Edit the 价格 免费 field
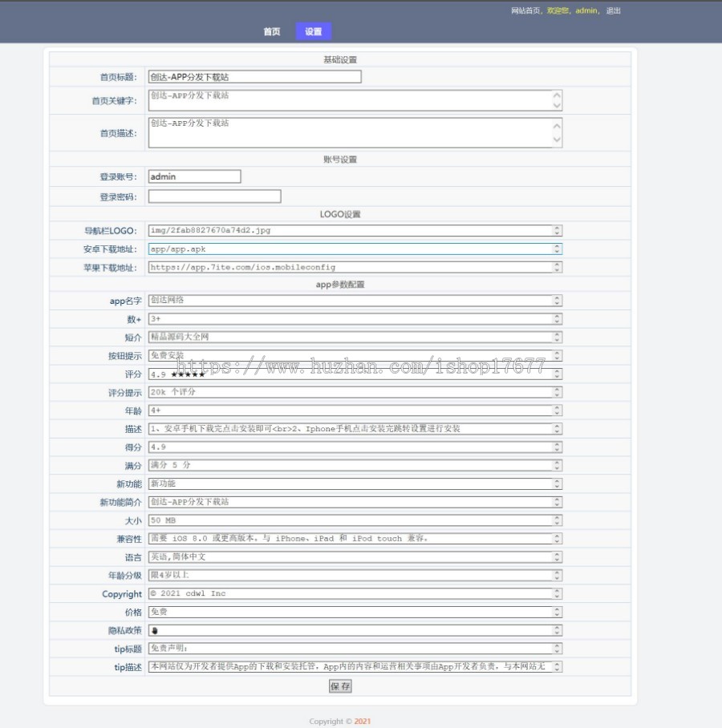This screenshot has width=722, height=728. (x=355, y=612)
